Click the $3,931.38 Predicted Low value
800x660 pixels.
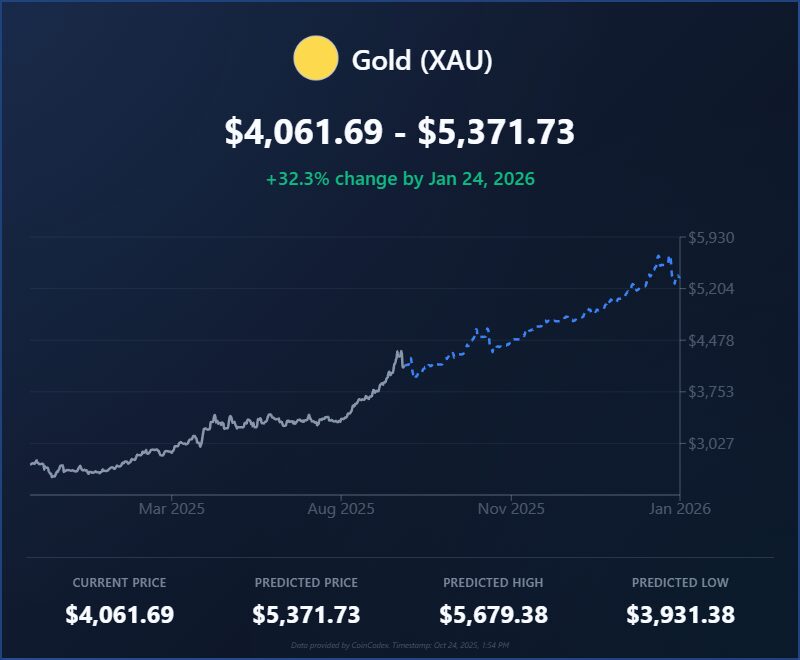(x=680, y=615)
